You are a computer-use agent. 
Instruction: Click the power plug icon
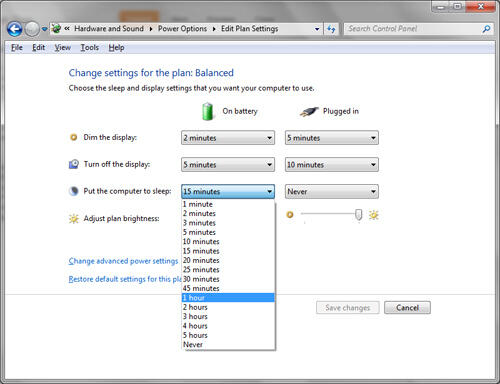coord(309,112)
